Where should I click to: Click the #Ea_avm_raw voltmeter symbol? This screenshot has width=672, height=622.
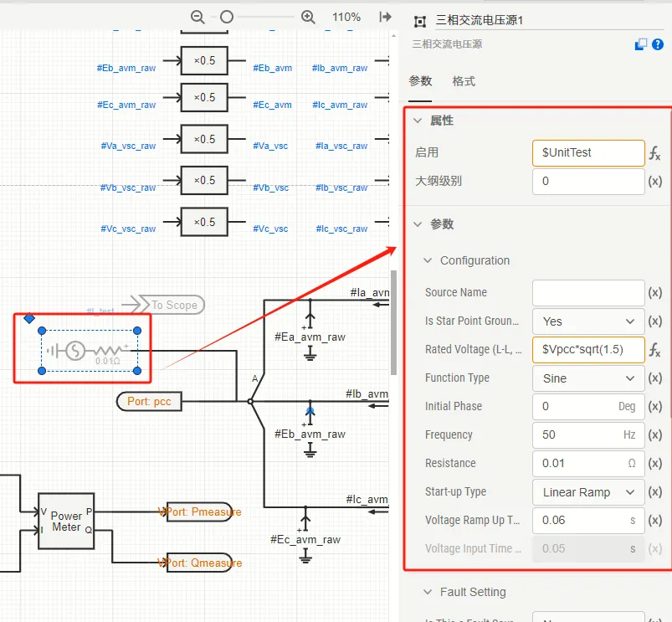pyautogui.click(x=310, y=330)
